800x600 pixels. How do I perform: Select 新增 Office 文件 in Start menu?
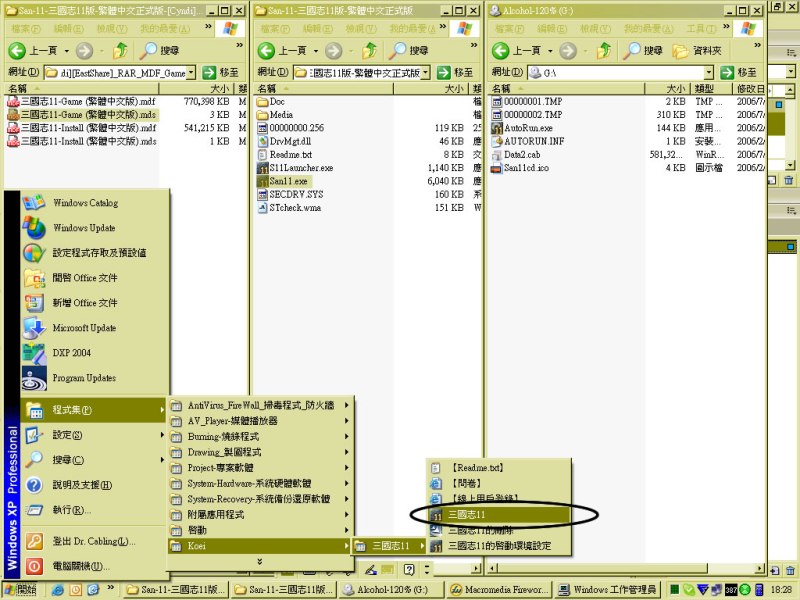click(94, 303)
